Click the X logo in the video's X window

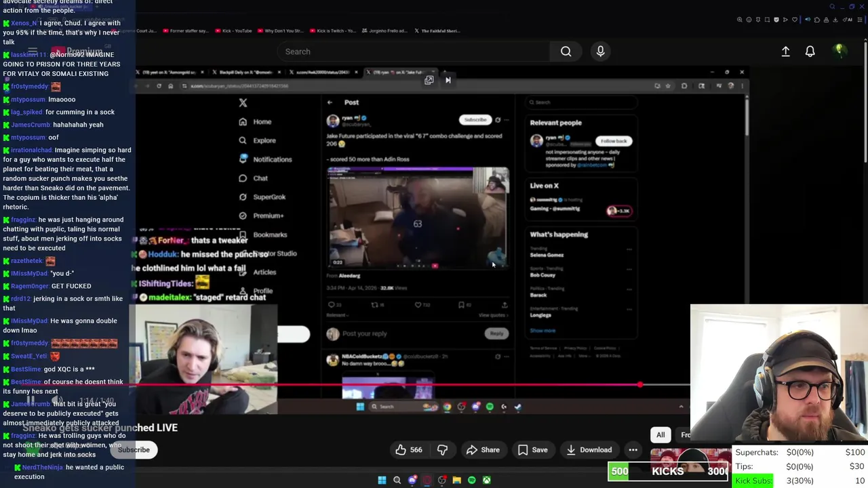click(x=243, y=102)
